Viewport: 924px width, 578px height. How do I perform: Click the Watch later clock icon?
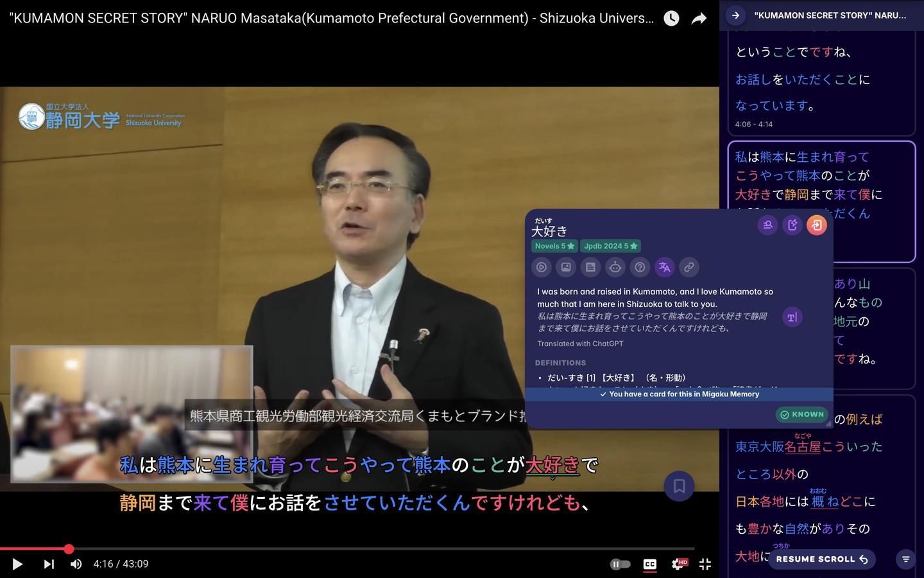pos(671,19)
